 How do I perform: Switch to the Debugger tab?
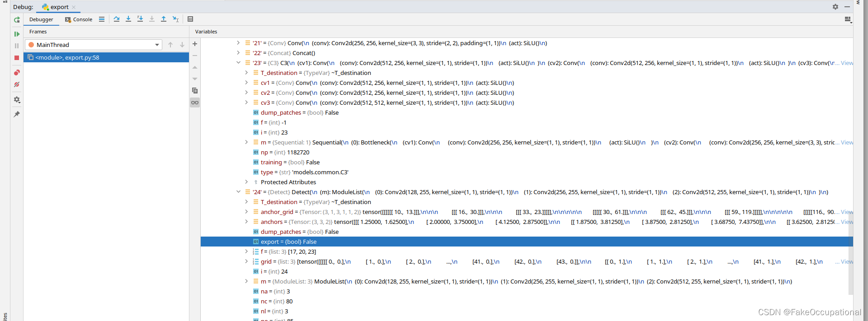pyautogui.click(x=41, y=19)
